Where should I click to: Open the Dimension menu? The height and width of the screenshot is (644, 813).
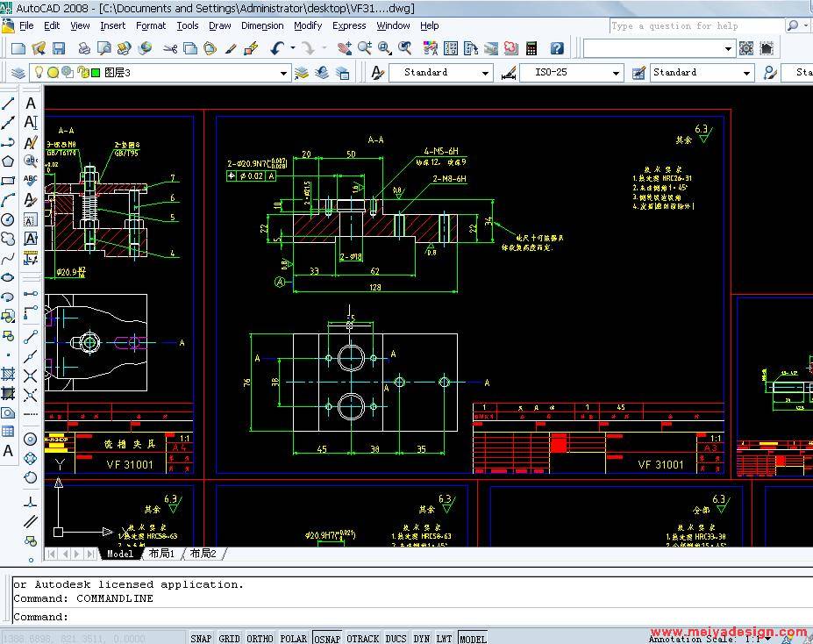point(262,25)
